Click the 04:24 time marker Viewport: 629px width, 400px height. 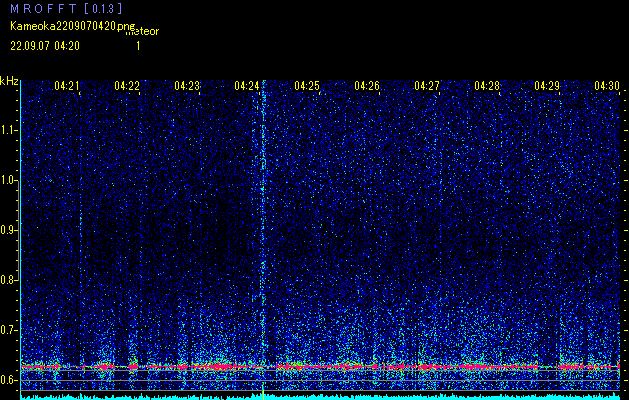247,85
